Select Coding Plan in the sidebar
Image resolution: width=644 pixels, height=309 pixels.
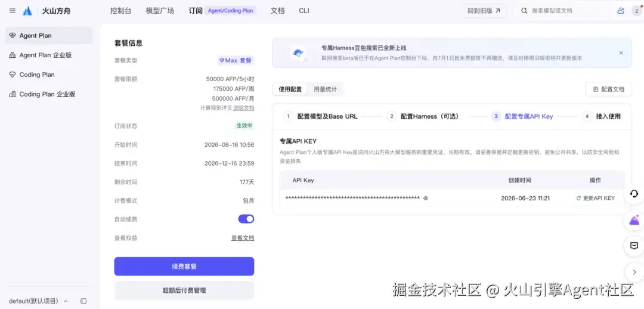point(49,75)
